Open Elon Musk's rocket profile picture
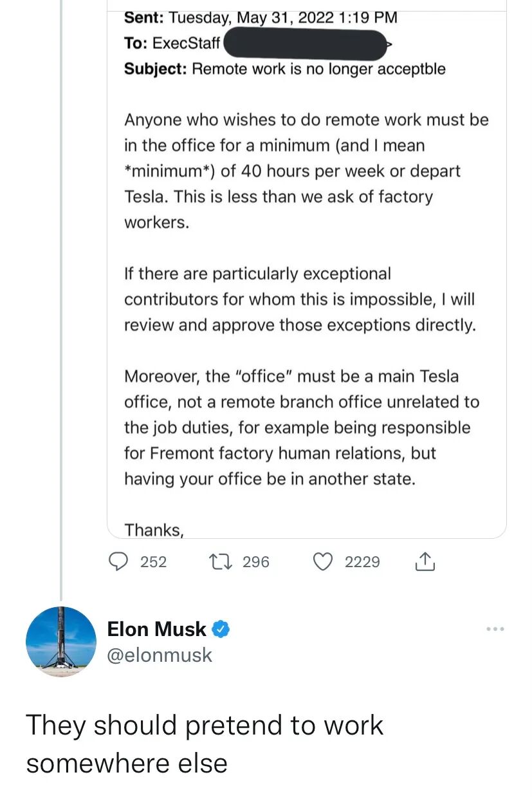The image size is (532, 797). click(x=61, y=641)
